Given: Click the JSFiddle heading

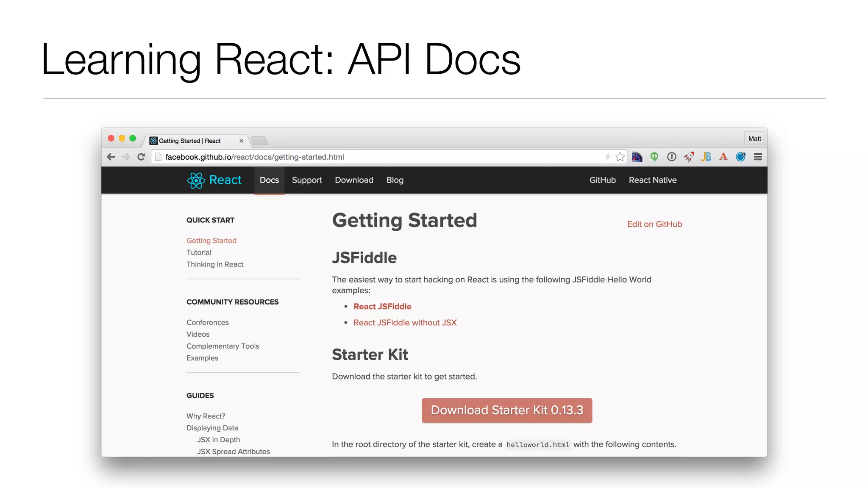Looking at the screenshot, I should tap(364, 258).
